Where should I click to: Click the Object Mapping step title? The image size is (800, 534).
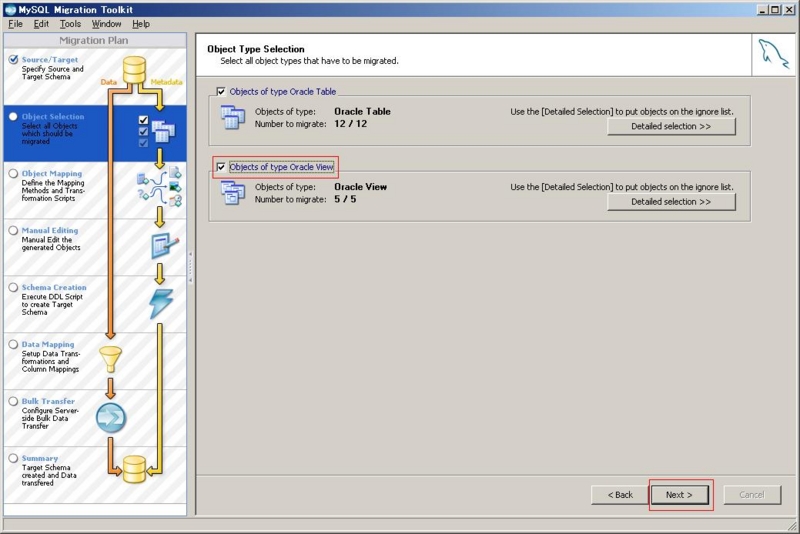coord(52,173)
